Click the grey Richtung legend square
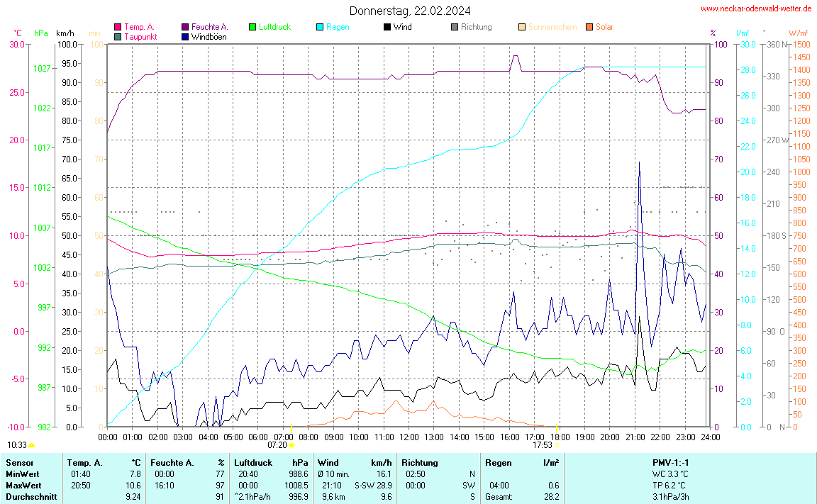This screenshot has height=504, width=817. tap(455, 27)
